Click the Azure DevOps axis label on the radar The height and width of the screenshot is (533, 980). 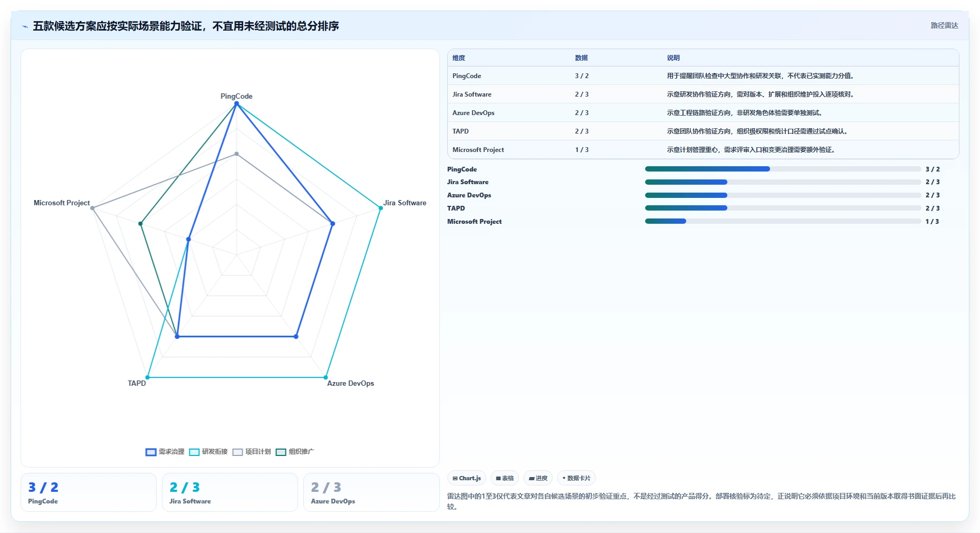coord(350,383)
